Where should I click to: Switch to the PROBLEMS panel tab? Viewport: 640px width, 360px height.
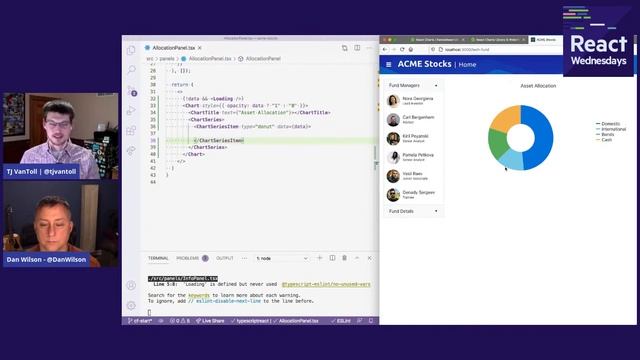192,258
